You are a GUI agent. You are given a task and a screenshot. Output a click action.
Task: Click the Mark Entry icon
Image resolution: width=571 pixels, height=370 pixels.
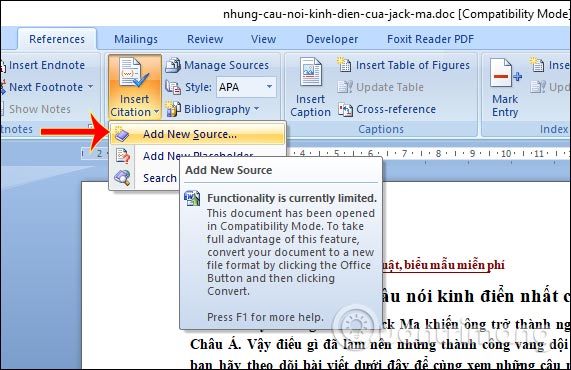tap(505, 73)
